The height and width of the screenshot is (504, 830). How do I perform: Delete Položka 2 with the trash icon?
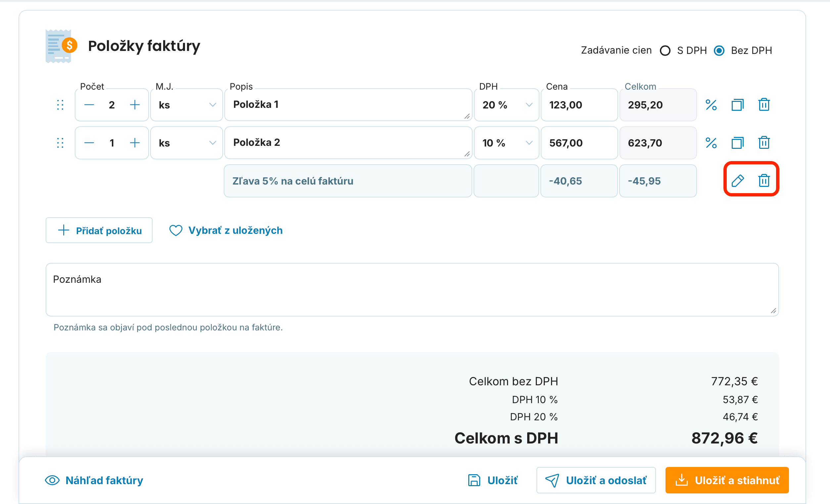tap(763, 143)
